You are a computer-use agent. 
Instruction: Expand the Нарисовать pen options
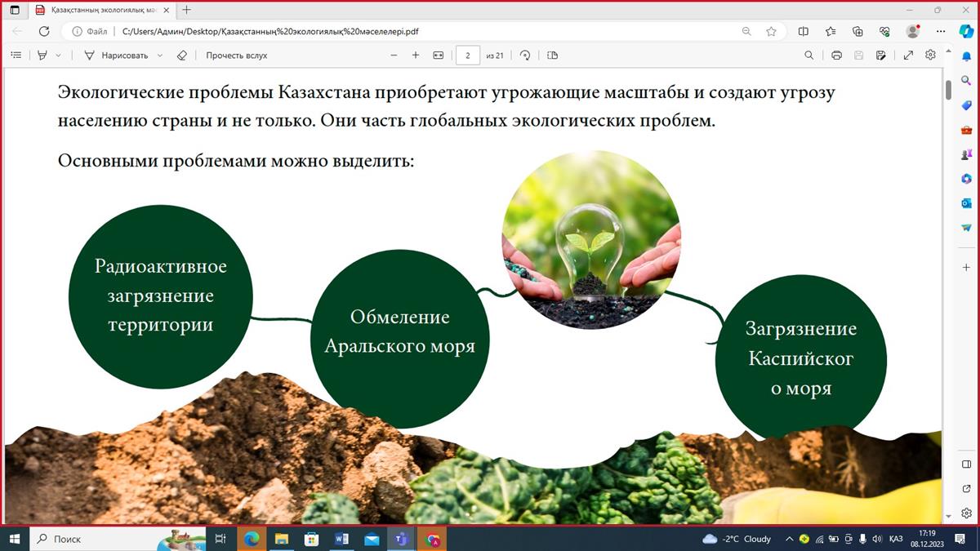160,56
